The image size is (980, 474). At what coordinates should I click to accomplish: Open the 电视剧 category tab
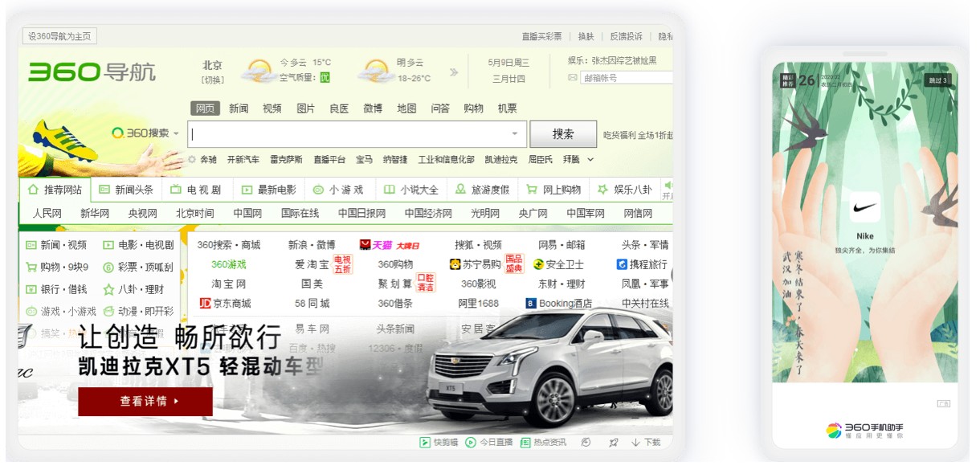click(196, 190)
